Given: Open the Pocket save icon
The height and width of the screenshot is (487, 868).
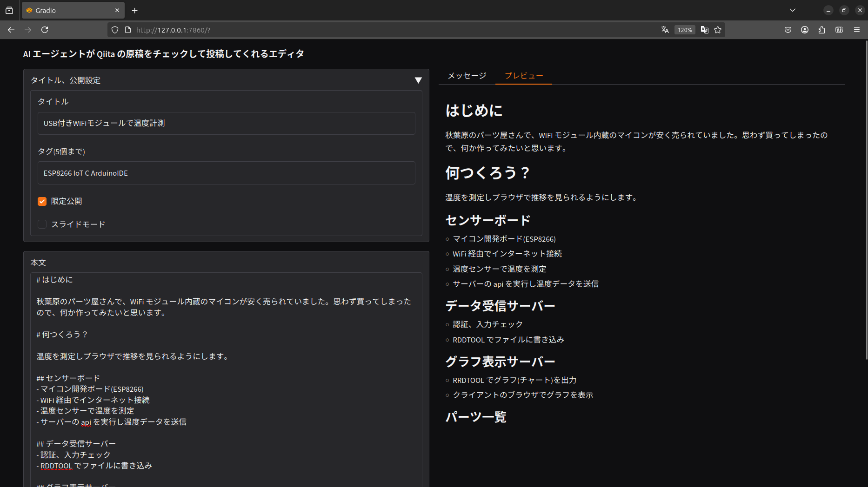Looking at the screenshot, I should [x=788, y=30].
